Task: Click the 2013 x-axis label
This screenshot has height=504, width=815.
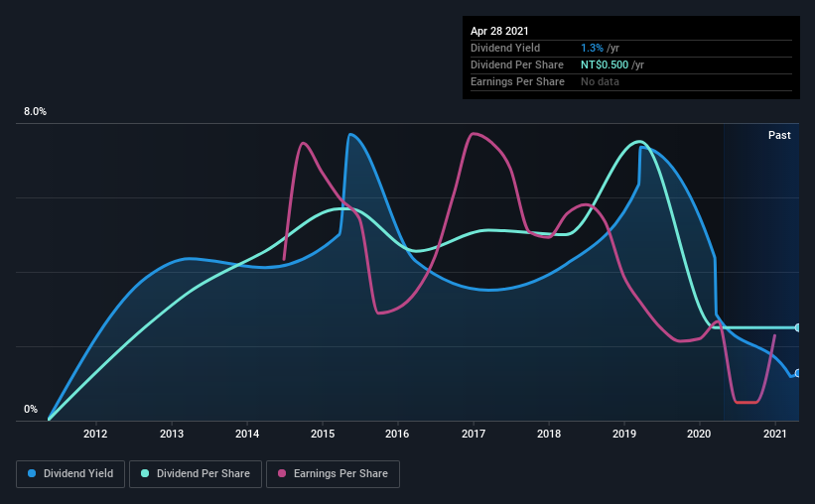Action: coord(172,434)
